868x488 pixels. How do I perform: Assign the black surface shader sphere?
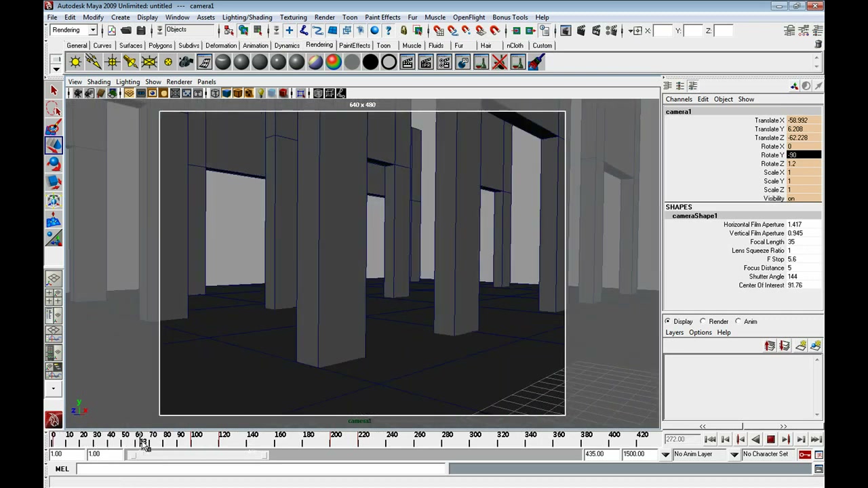[370, 62]
